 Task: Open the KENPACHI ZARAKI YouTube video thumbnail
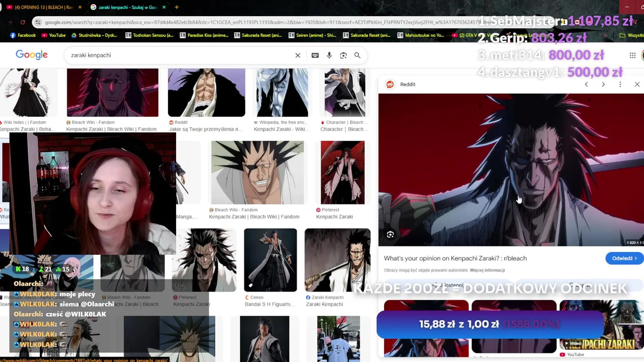(601, 325)
